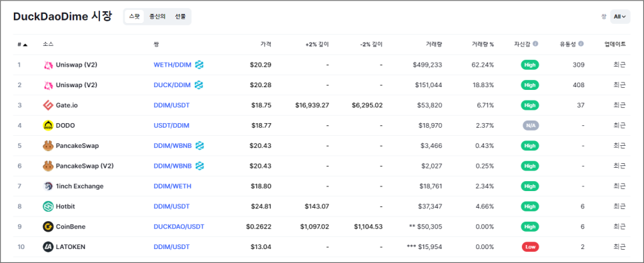Click the Gate.io exchange logo
Image resolution: width=644 pixels, height=263 pixels.
click(x=48, y=105)
